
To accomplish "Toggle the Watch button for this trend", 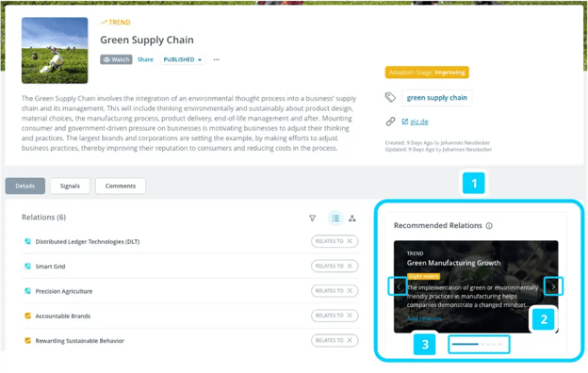I will coord(116,59).
